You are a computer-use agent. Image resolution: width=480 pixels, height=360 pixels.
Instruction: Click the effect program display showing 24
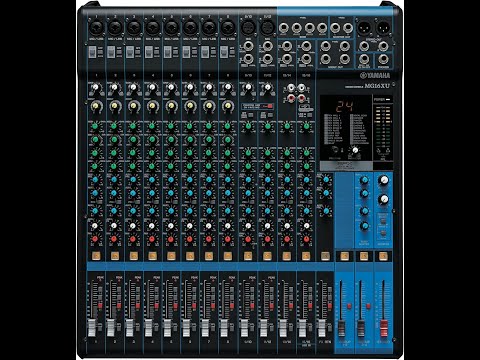(x=344, y=106)
